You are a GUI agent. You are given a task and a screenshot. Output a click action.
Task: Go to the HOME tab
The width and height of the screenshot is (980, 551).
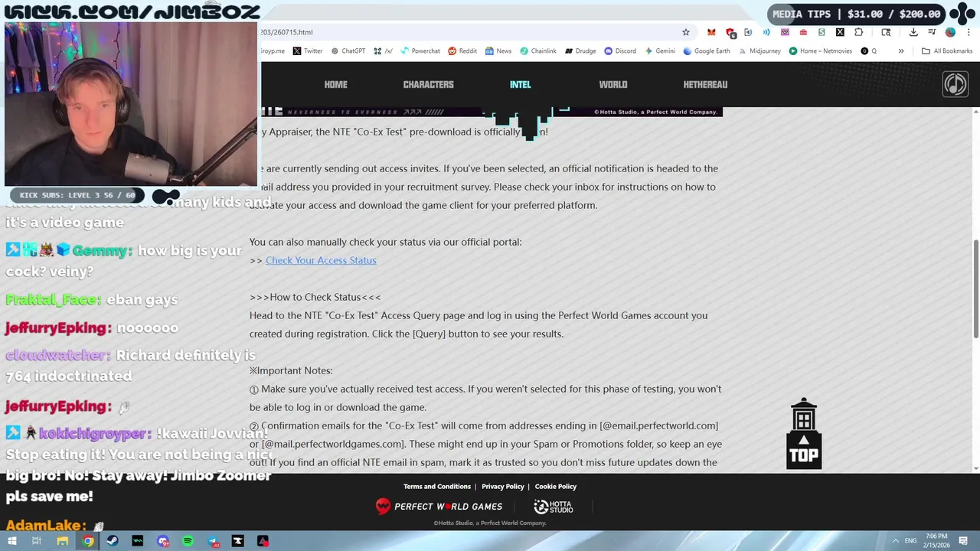point(335,85)
